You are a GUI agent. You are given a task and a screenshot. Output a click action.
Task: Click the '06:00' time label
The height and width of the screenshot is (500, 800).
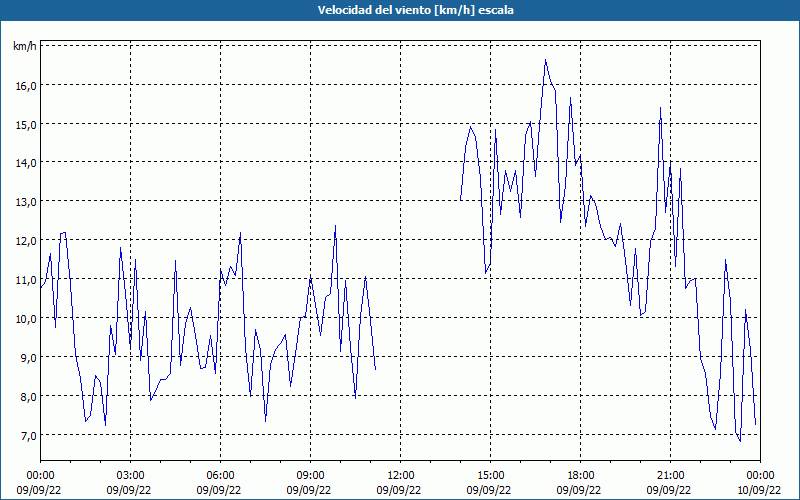220,475
